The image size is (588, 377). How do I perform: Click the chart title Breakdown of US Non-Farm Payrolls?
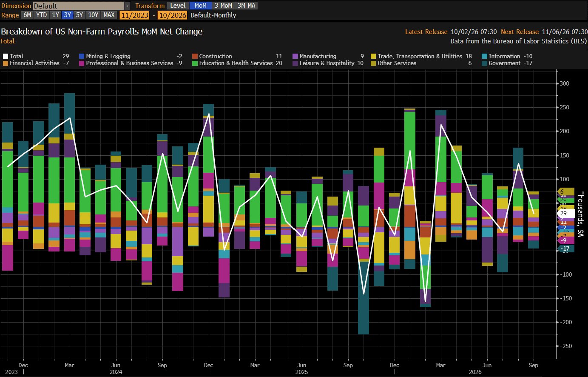click(x=102, y=32)
